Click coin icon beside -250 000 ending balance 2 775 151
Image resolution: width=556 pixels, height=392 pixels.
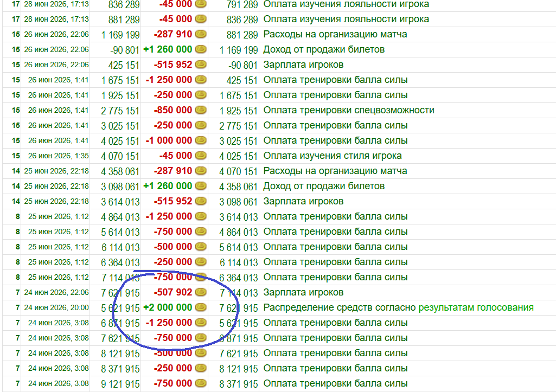(x=201, y=125)
